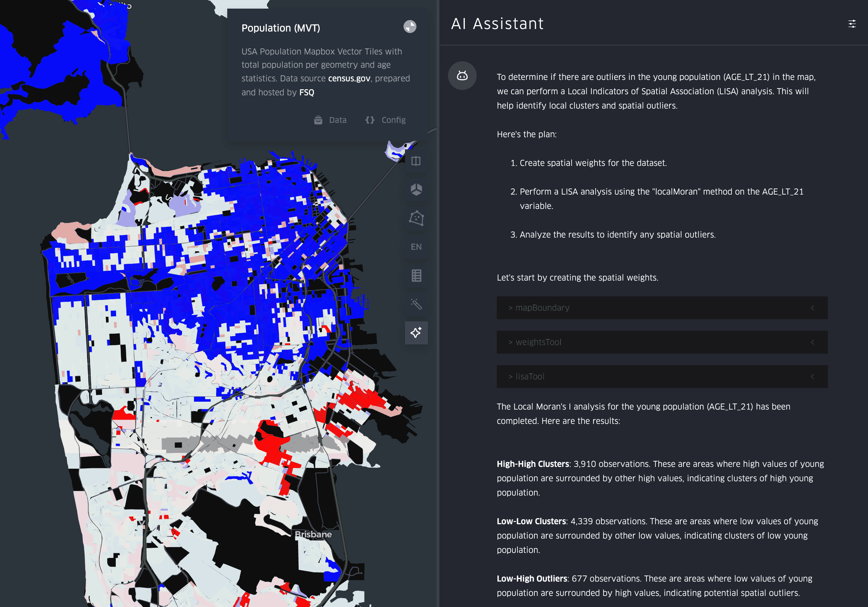Image resolution: width=868 pixels, height=607 pixels.
Task: Open the census.gov data source link
Action: point(349,78)
